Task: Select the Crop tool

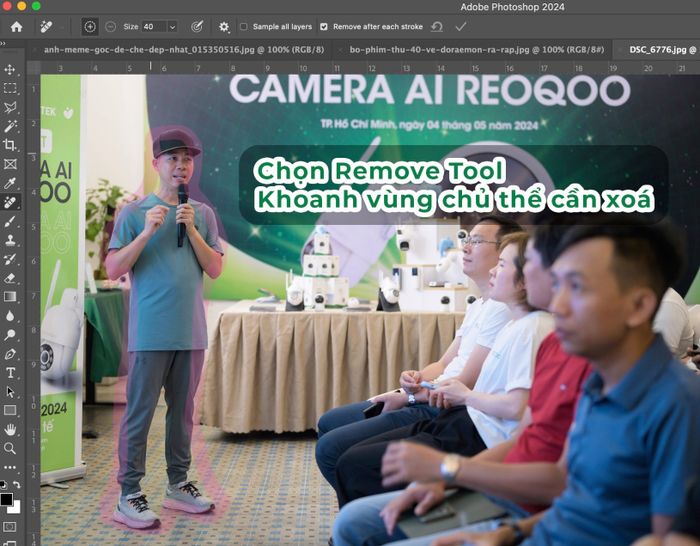Action: [10, 145]
